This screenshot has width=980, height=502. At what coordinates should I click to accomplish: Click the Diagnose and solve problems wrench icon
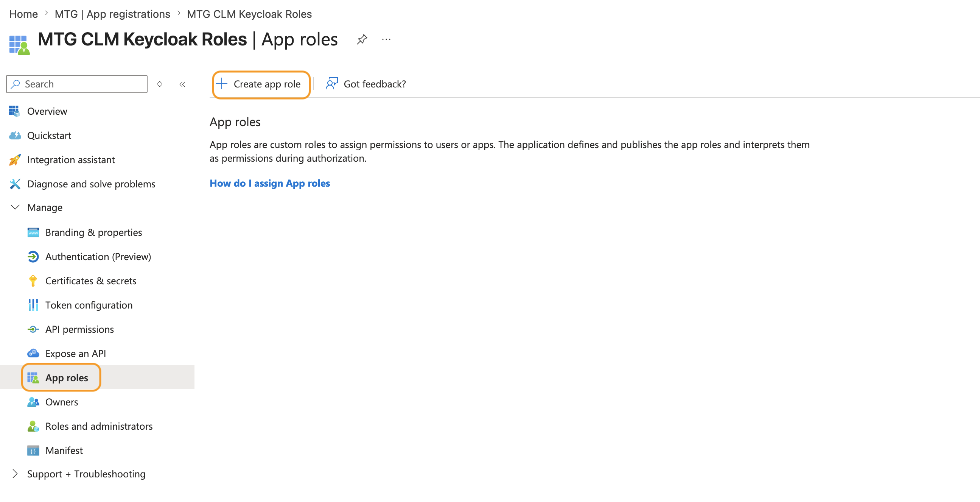15,184
